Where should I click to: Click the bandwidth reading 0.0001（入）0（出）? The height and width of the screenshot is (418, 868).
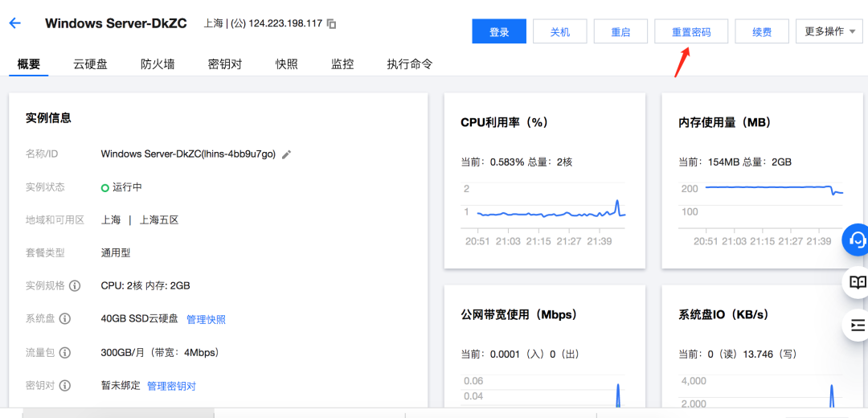pos(534,354)
